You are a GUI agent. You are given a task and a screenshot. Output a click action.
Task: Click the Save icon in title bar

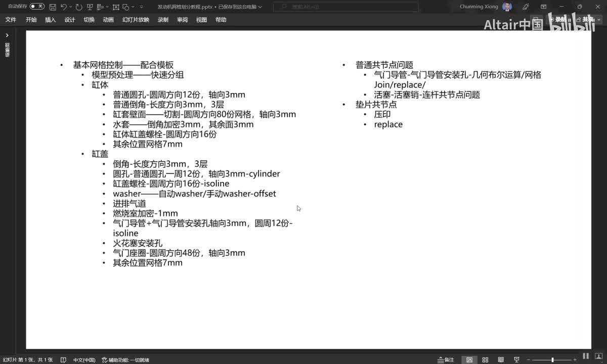pos(53,7)
